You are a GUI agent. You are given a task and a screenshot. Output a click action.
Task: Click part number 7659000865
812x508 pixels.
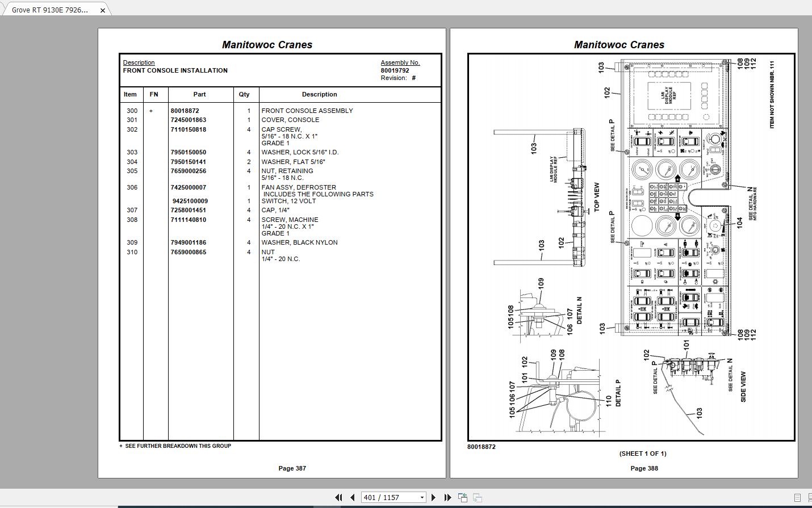tap(189, 252)
